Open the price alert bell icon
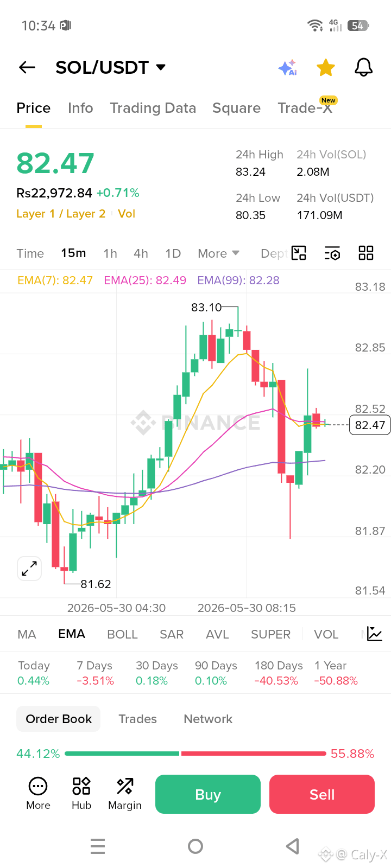The image size is (391, 868). (363, 68)
